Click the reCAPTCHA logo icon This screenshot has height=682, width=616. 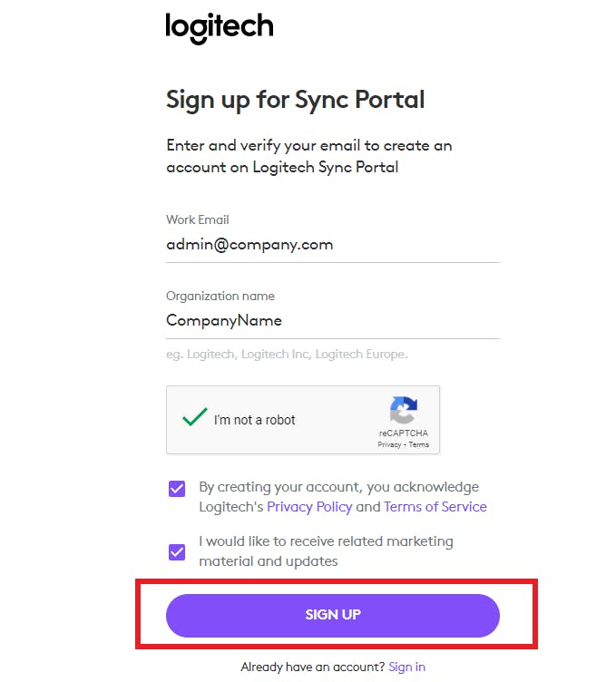pyautogui.click(x=404, y=411)
